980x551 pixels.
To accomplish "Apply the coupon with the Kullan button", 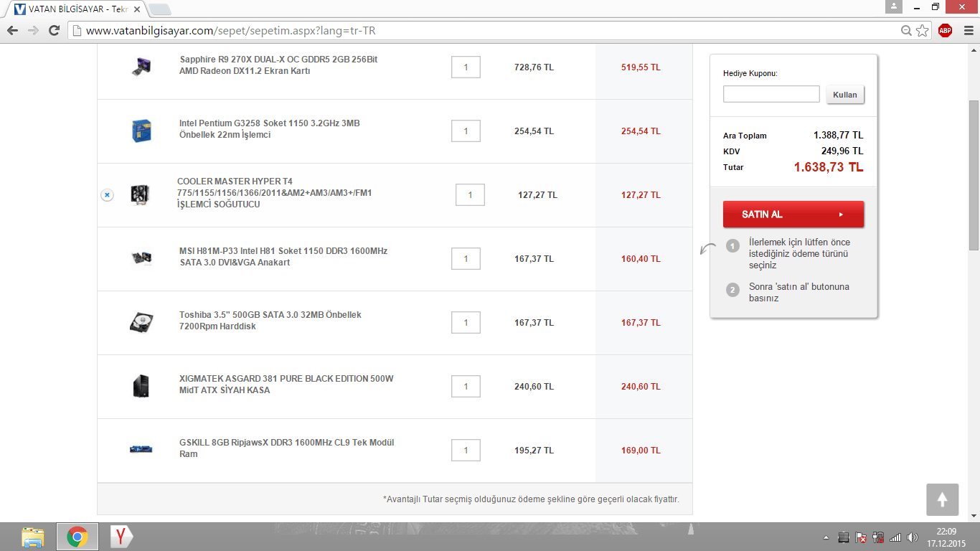I will pos(845,95).
